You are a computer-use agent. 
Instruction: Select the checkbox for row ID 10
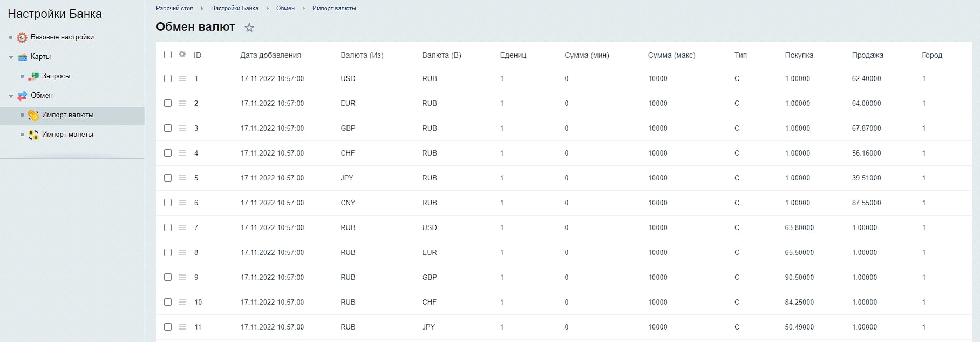pos(168,303)
